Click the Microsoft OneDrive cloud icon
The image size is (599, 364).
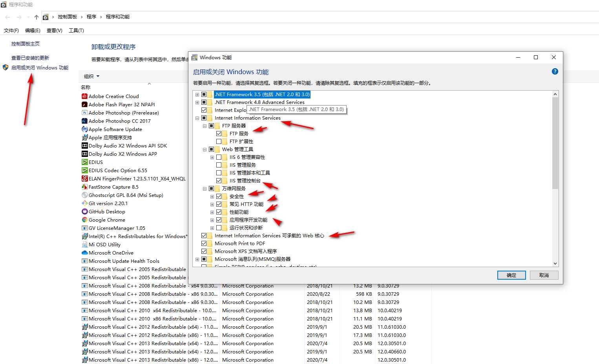[84, 253]
